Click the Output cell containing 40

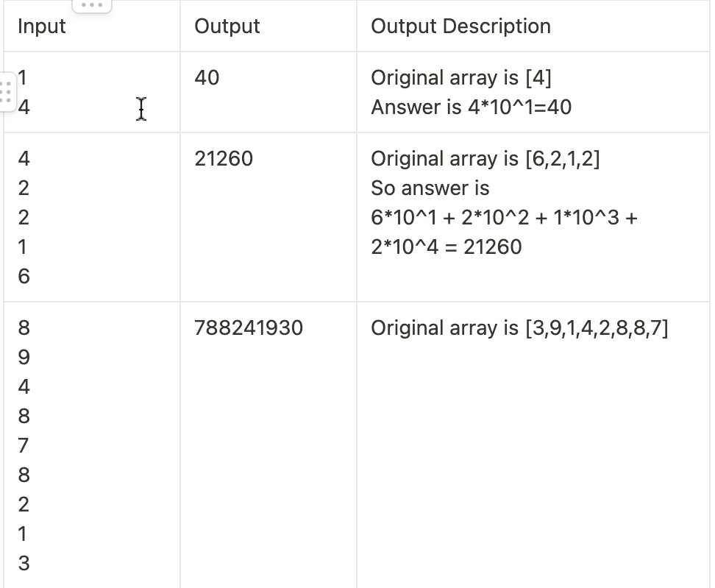click(x=268, y=92)
